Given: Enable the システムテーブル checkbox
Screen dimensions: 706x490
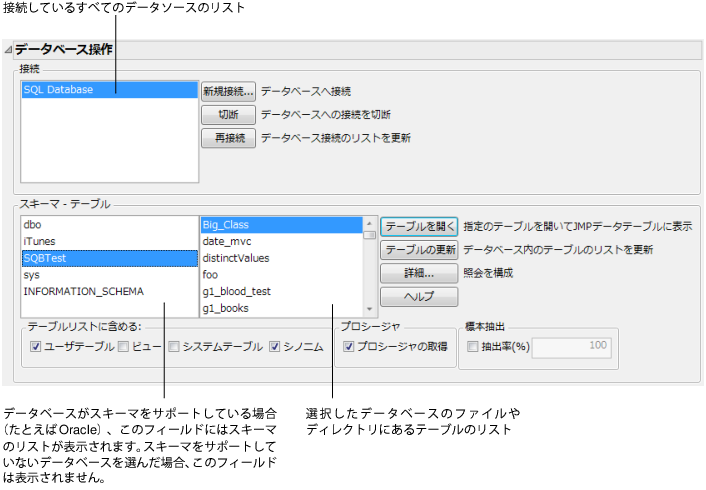Looking at the screenshot, I should (174, 346).
